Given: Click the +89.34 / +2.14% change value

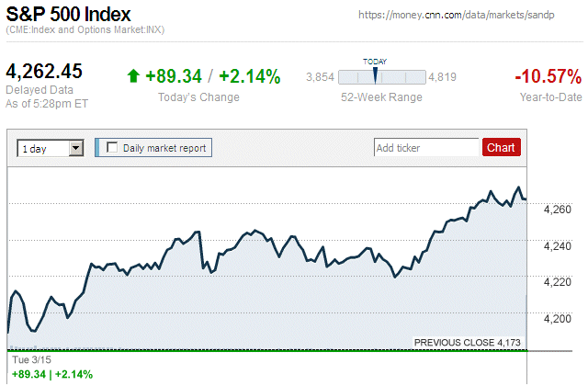Looking at the screenshot, I should coord(212,77).
